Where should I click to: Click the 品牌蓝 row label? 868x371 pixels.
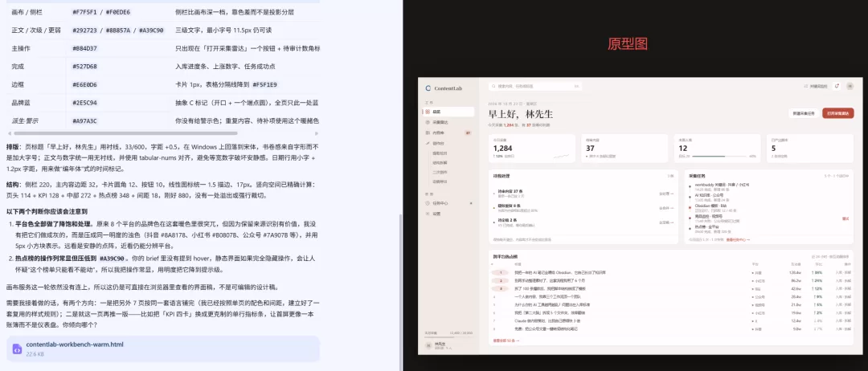tap(21, 103)
